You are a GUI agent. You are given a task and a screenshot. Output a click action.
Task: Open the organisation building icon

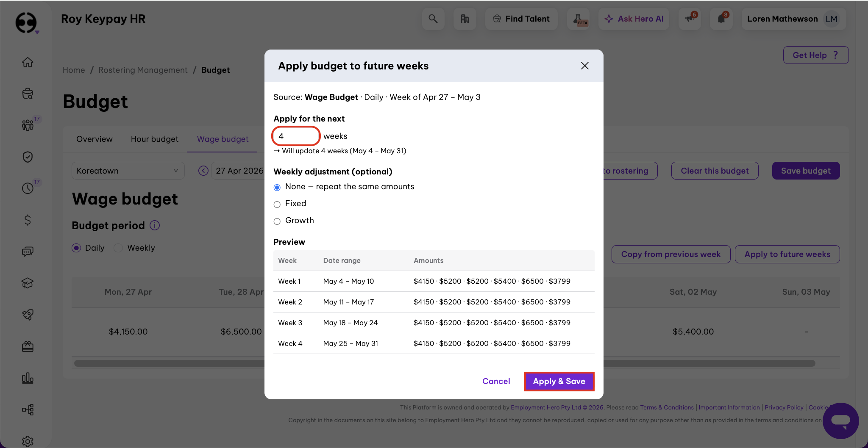click(x=465, y=19)
